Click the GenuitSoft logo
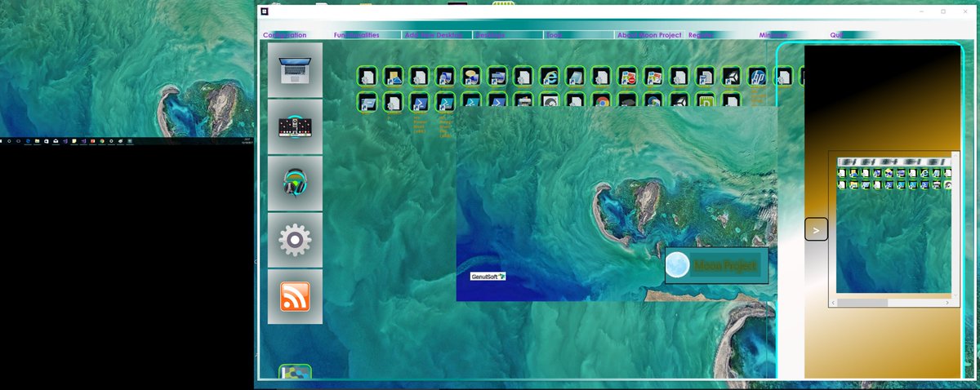Image resolution: width=980 pixels, height=390 pixels. coord(488,277)
